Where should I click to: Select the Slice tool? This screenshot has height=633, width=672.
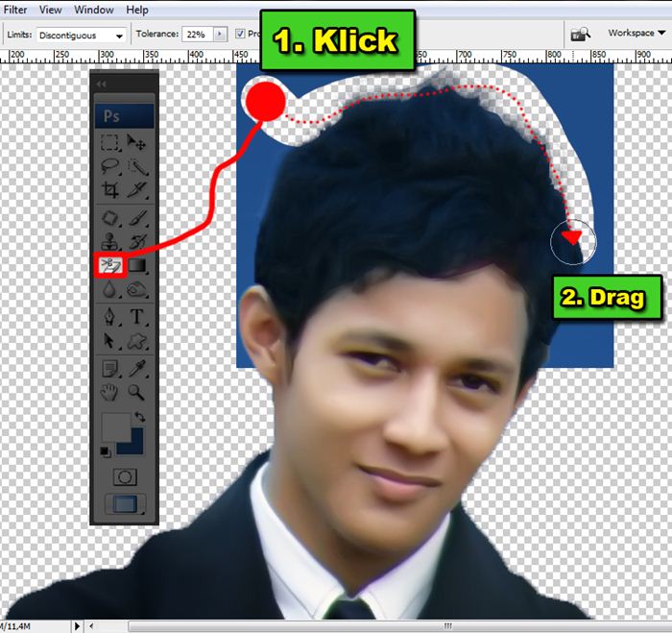point(136,189)
